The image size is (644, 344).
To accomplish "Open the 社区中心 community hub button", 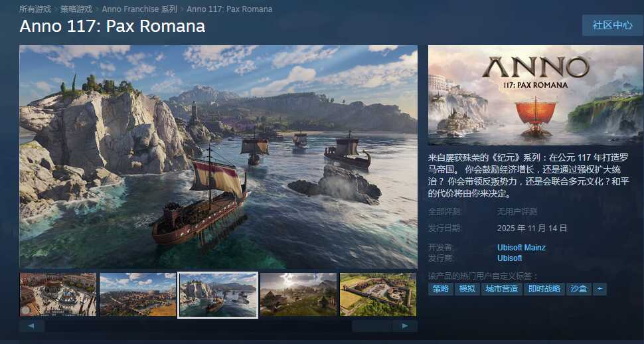I will (x=612, y=25).
